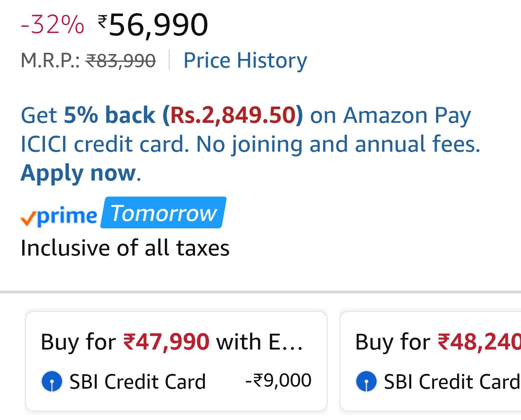Open the Buy for ₹48,240 offer card

(431, 361)
